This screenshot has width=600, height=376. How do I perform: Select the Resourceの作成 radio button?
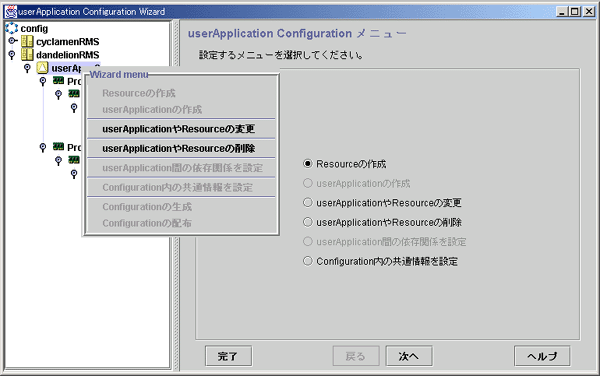coord(308,164)
